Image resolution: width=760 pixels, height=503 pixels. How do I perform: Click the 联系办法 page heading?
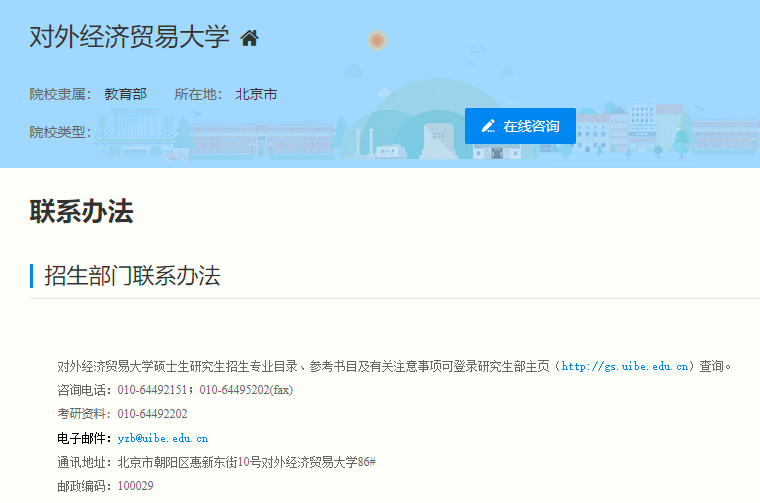coord(81,211)
